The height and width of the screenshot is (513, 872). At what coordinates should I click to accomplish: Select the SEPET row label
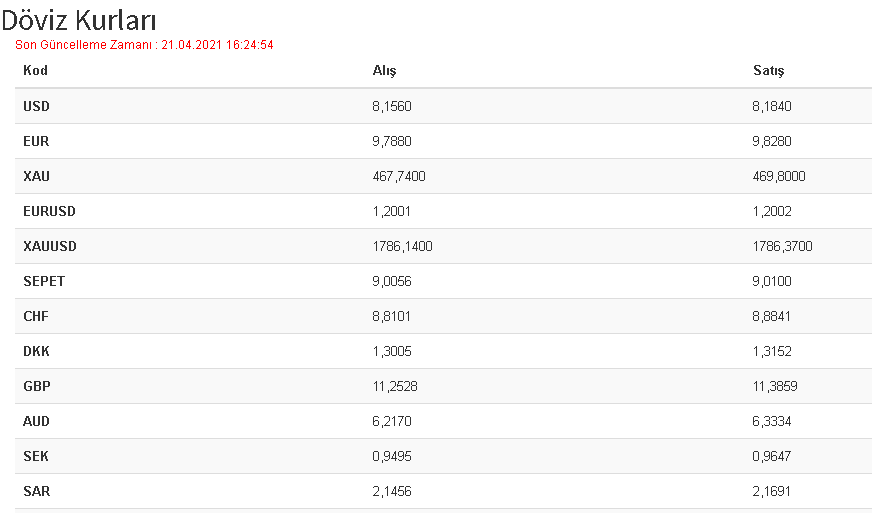tap(44, 282)
